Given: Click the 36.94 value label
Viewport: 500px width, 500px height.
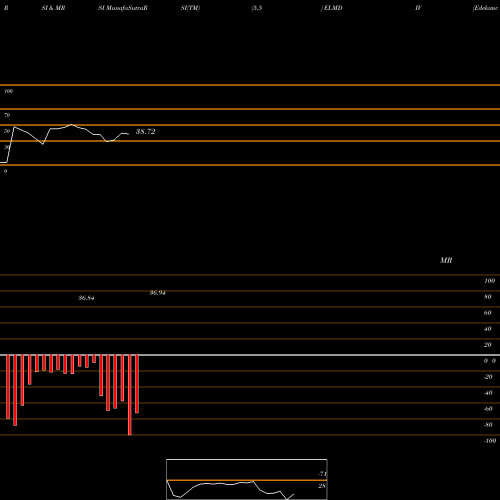Looking at the screenshot, I should pyautogui.click(x=157, y=293).
